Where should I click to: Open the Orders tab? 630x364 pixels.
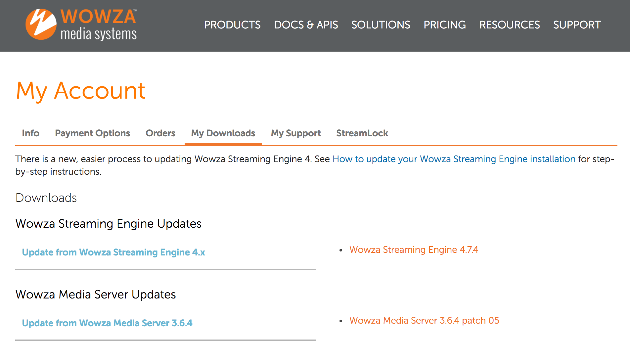[x=160, y=133]
